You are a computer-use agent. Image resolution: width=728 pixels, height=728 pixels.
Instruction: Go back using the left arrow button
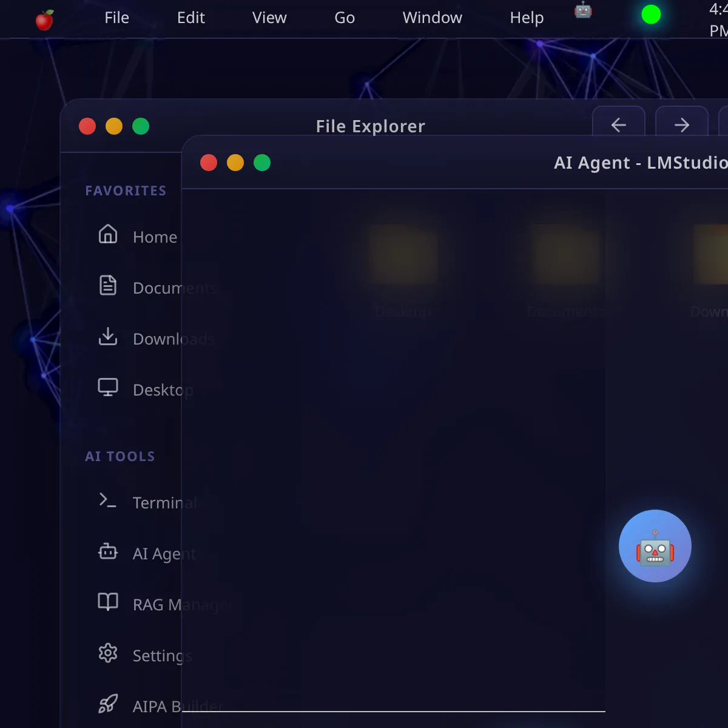pos(618,125)
